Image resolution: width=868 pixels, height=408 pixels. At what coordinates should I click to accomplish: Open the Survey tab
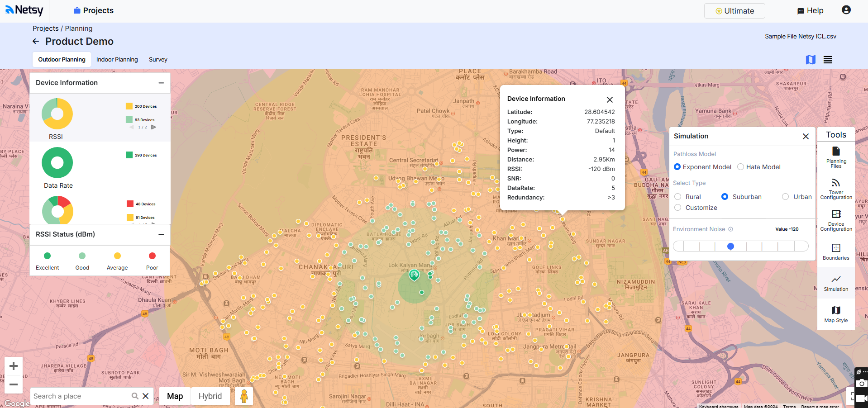157,59
